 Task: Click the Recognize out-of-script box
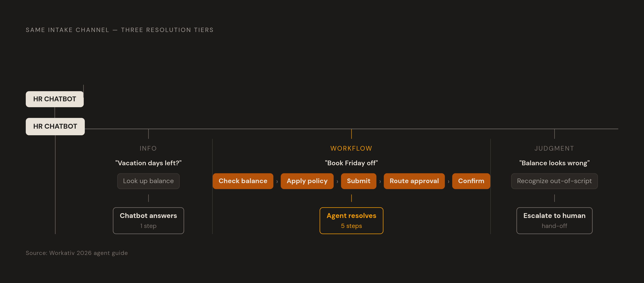tap(554, 181)
